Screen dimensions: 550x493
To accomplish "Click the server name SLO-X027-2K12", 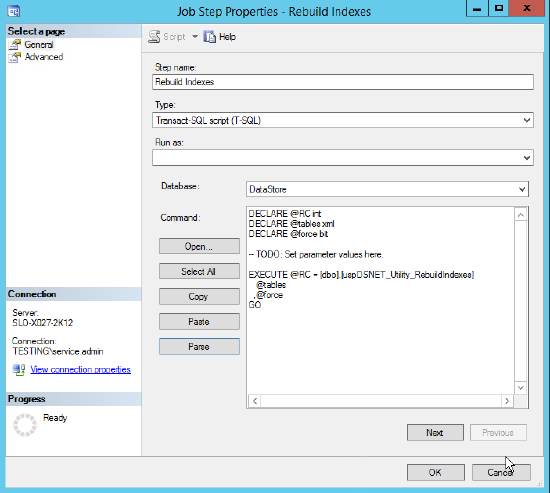I will pos(43,323).
